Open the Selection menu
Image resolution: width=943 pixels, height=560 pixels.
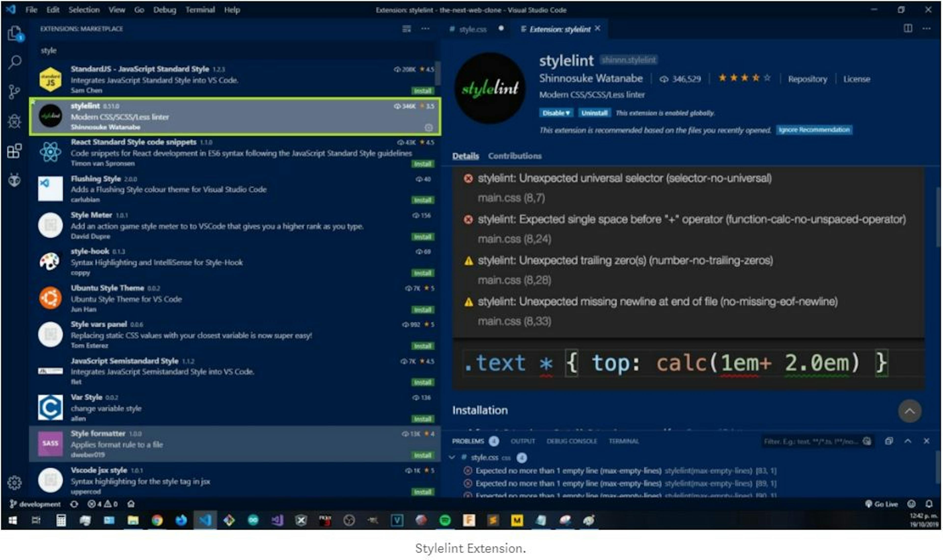pos(84,10)
